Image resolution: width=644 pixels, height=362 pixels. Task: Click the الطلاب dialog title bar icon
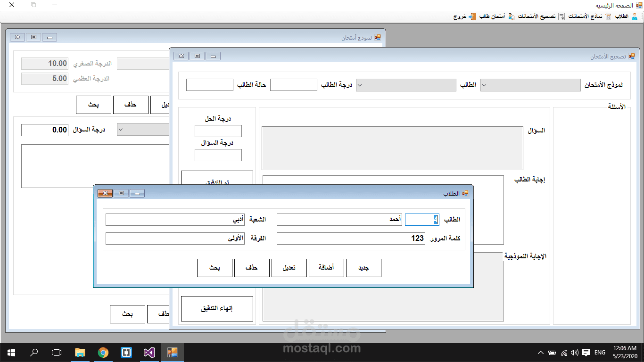click(466, 193)
